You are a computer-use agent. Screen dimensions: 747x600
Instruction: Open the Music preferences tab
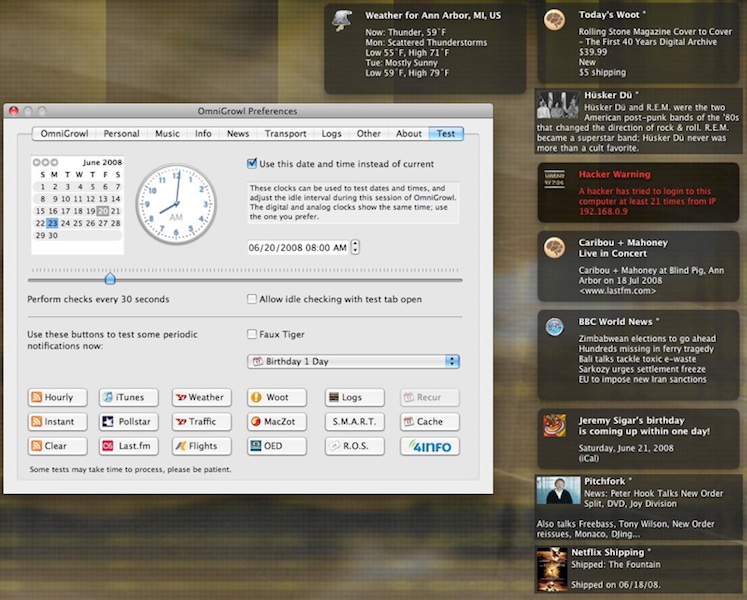click(x=167, y=133)
